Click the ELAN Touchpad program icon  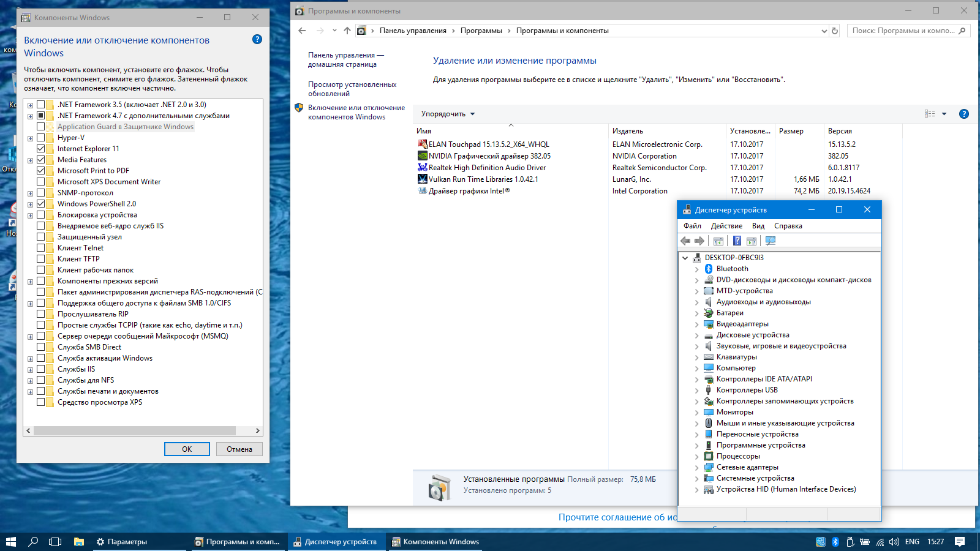(x=422, y=144)
